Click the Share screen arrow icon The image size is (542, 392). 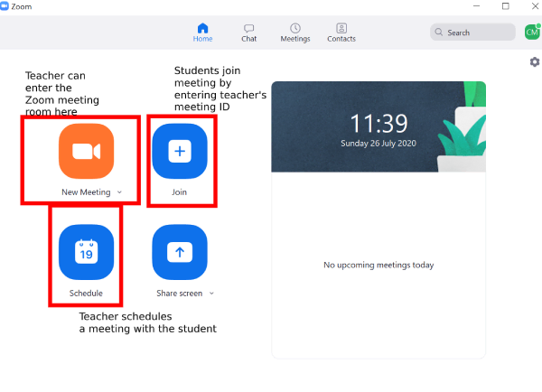(180, 252)
